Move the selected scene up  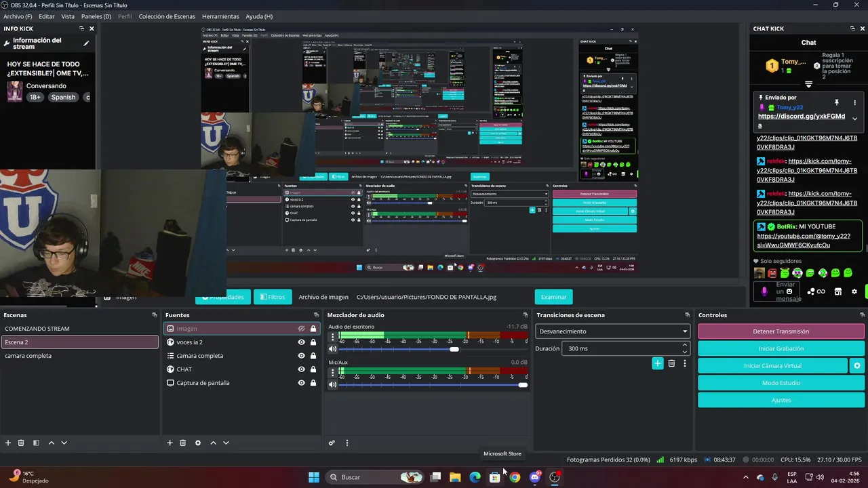coord(52,443)
